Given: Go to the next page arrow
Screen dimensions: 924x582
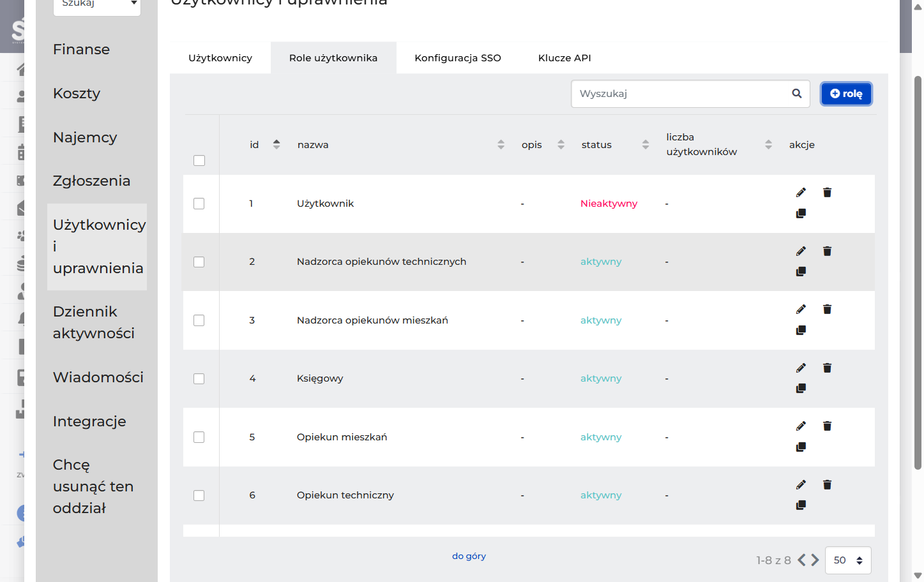Looking at the screenshot, I should (x=815, y=560).
